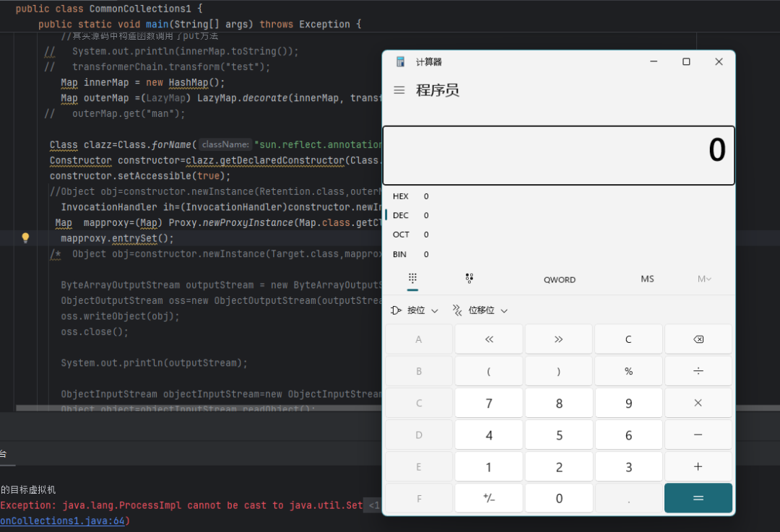Click the plus + key
Image resolution: width=780 pixels, height=532 pixels.
click(x=698, y=466)
